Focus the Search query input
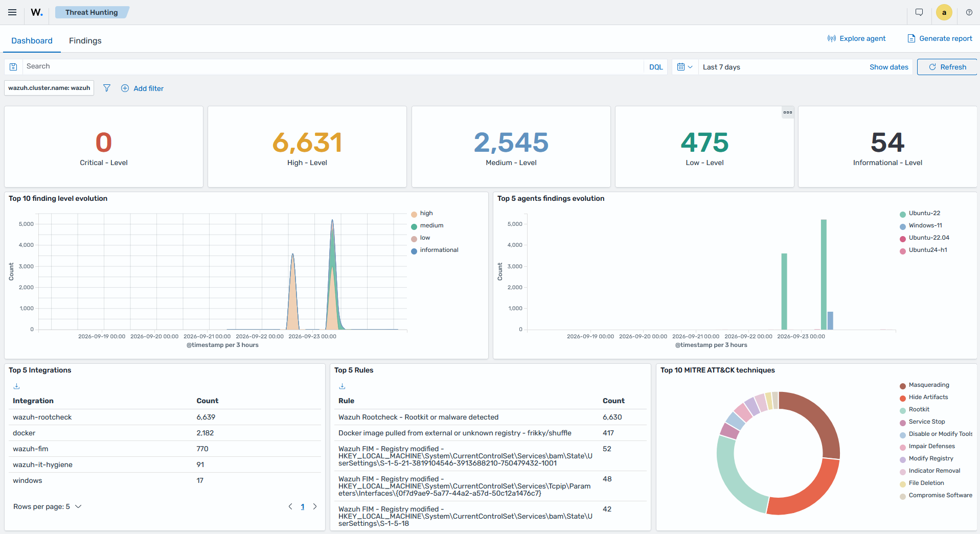Viewport: 980px width, 534px height. pyautogui.click(x=334, y=66)
